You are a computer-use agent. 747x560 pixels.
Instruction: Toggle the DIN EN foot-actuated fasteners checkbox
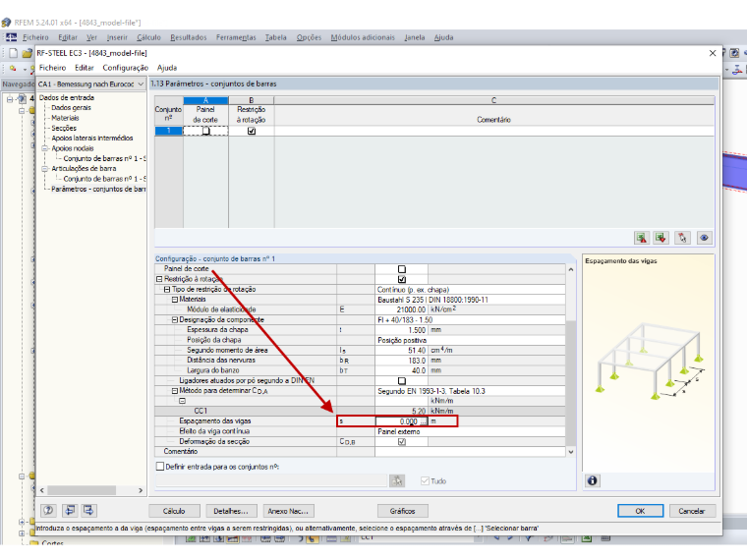[x=402, y=380]
